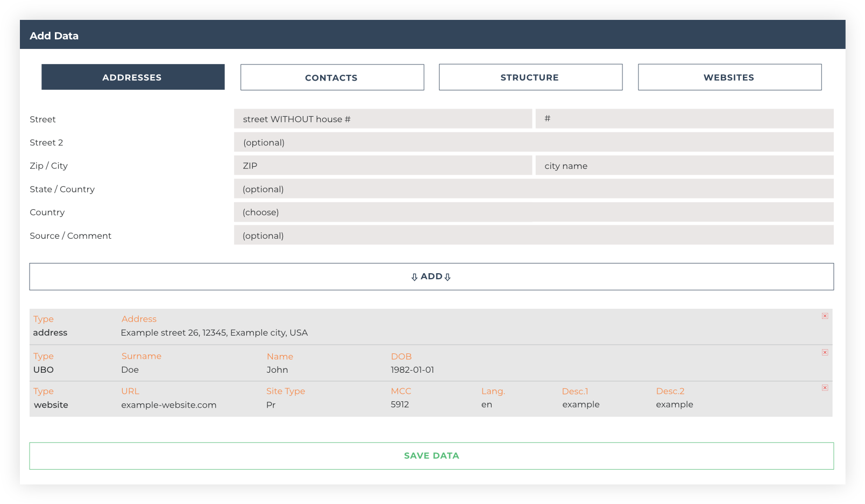Click the optional Street 2 field
The width and height of the screenshot is (865, 504).
click(x=533, y=142)
